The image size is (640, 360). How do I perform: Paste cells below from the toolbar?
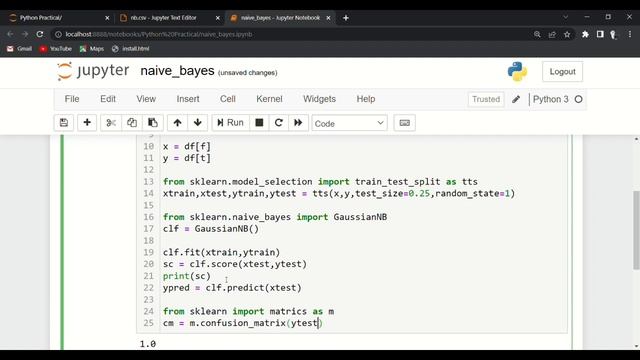tap(153, 123)
